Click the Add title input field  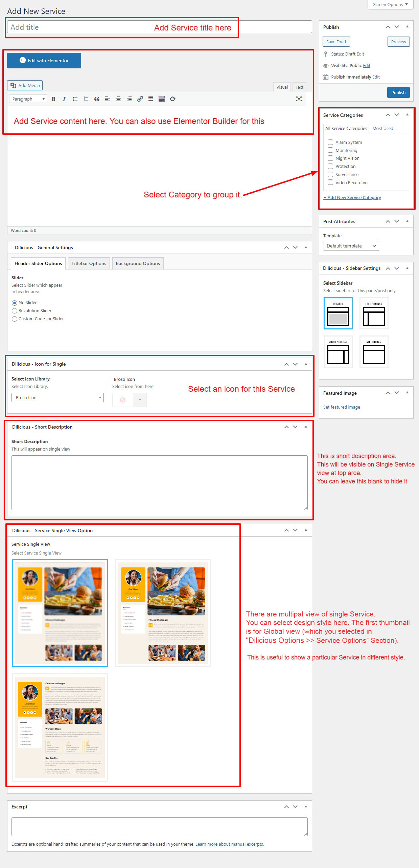[x=78, y=27]
